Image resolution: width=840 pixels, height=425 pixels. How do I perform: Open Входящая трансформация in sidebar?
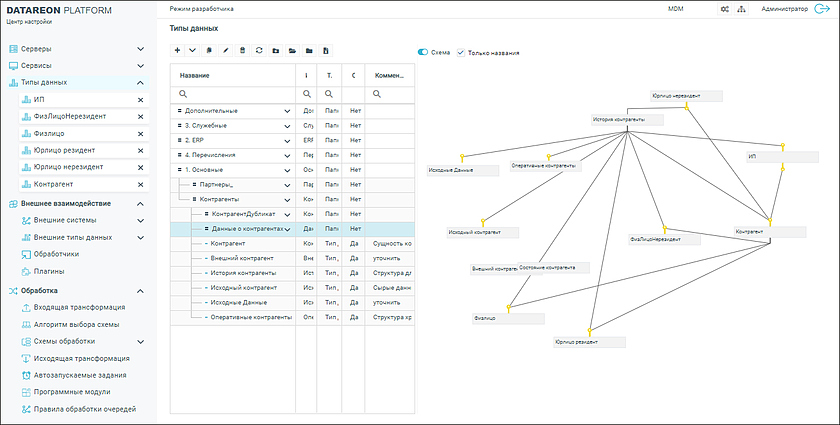coord(79,307)
